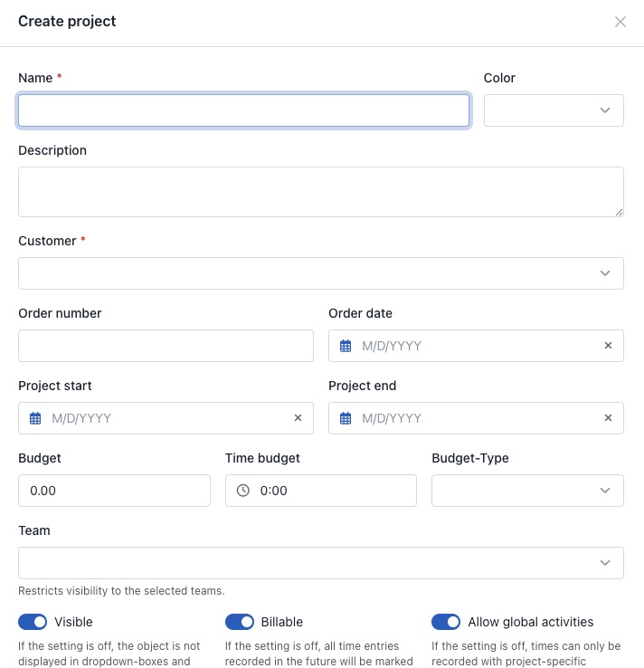This screenshot has height=668, width=644.
Task: Toggle the Visible switch off
Action: (33, 622)
